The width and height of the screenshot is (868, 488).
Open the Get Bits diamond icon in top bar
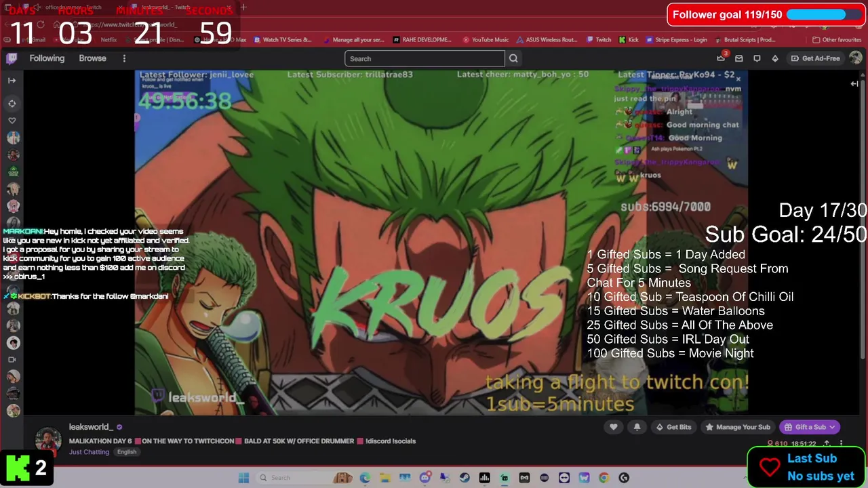pos(775,58)
